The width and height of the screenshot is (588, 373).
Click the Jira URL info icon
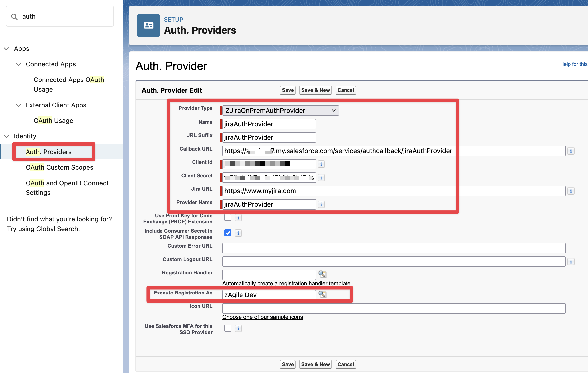[571, 191]
